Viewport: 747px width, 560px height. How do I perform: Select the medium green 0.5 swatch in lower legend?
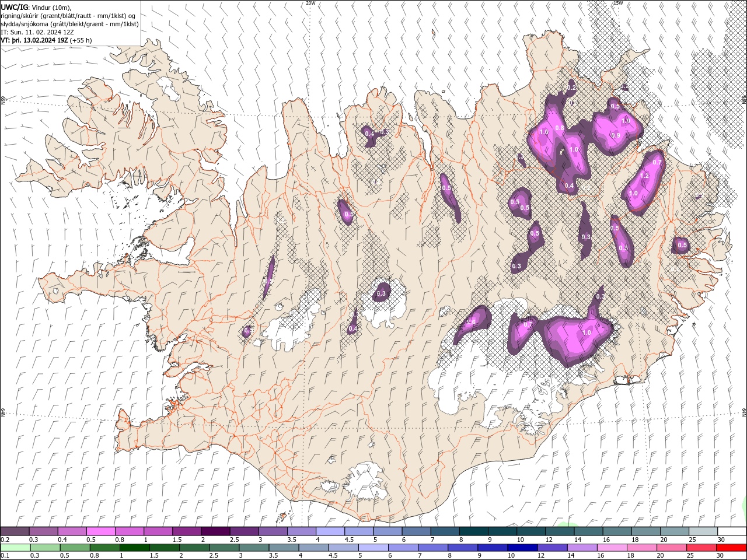(x=75, y=548)
